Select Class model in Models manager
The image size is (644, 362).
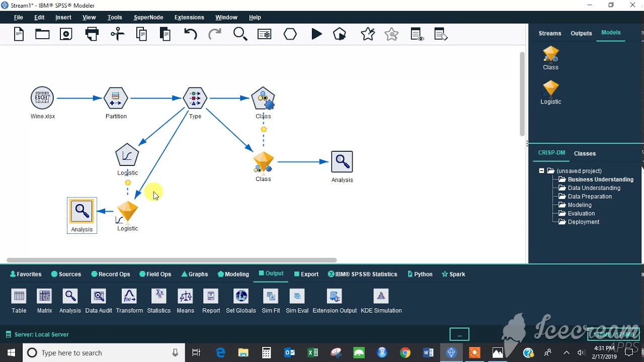pos(551,58)
